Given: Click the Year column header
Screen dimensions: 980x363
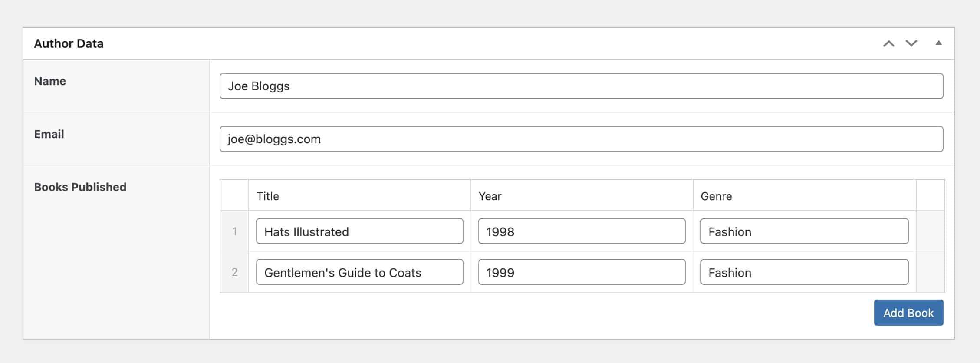Looking at the screenshot, I should click(x=490, y=196).
